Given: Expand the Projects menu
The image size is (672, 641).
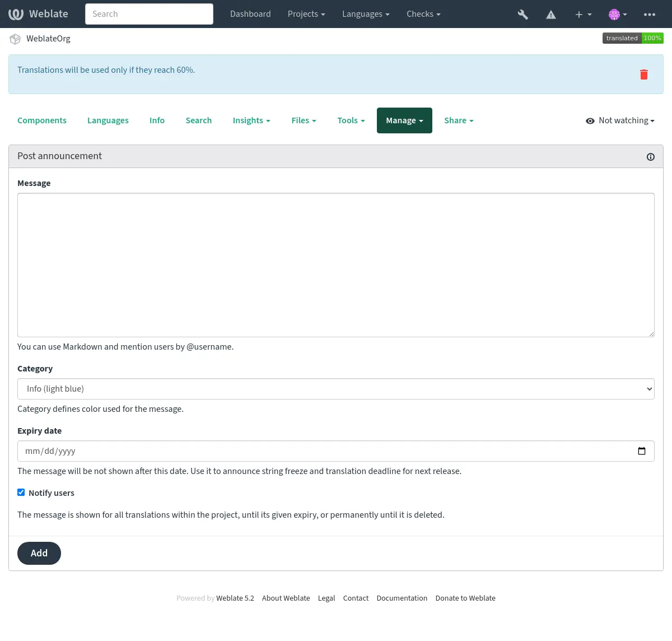Looking at the screenshot, I should click(x=306, y=14).
